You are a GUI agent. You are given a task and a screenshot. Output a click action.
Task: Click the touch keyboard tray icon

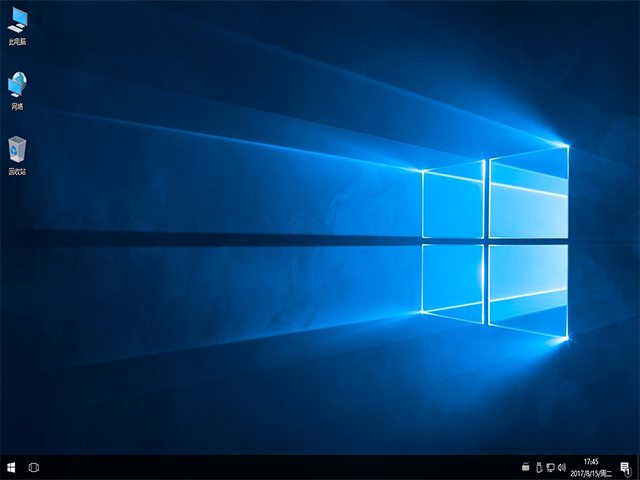525,467
